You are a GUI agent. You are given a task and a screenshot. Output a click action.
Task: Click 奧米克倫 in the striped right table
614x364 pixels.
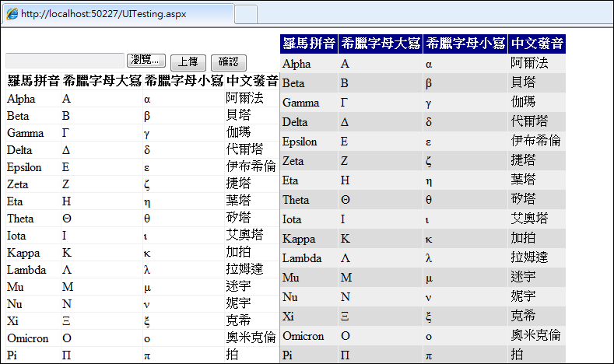point(535,335)
